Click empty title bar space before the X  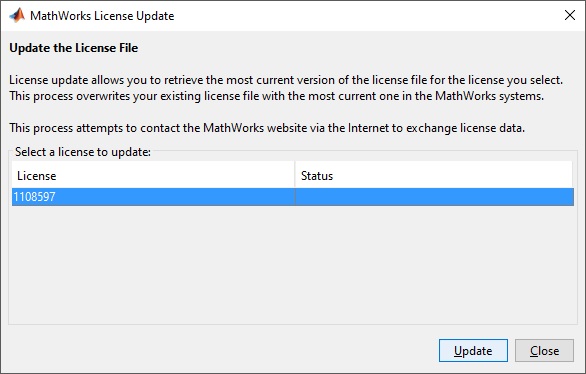[x=366, y=16]
